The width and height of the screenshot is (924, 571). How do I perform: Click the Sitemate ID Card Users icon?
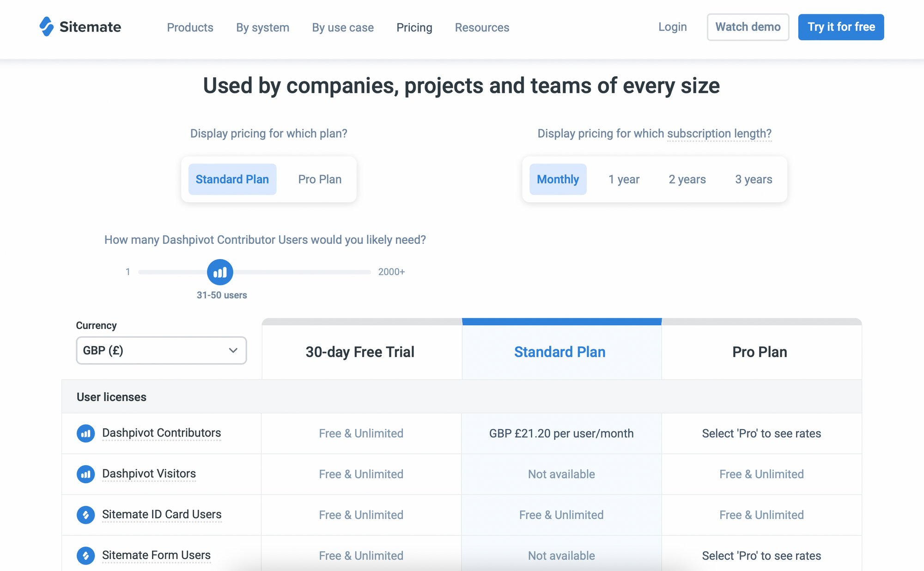pos(85,515)
